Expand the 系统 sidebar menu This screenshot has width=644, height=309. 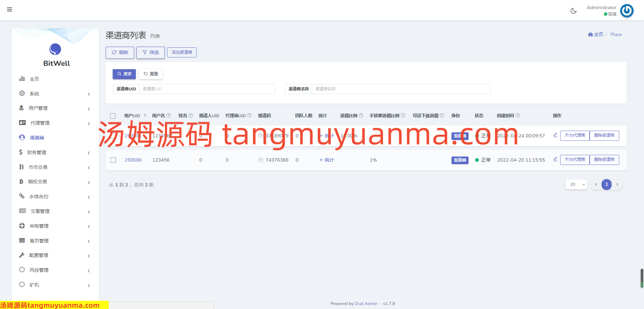(x=54, y=94)
